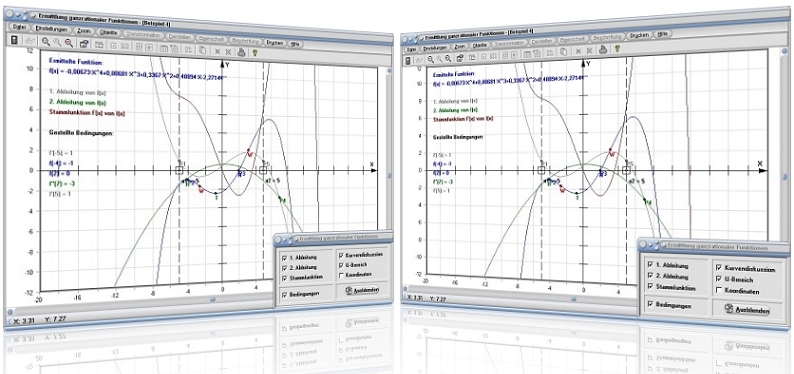Click 'Ermittelte Funktion:' label in left graph

point(75,62)
